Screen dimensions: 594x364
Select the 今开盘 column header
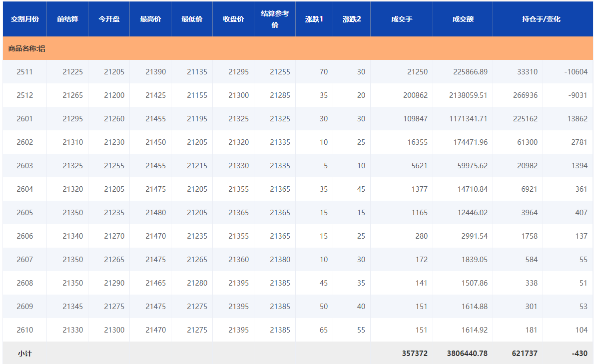click(x=109, y=19)
